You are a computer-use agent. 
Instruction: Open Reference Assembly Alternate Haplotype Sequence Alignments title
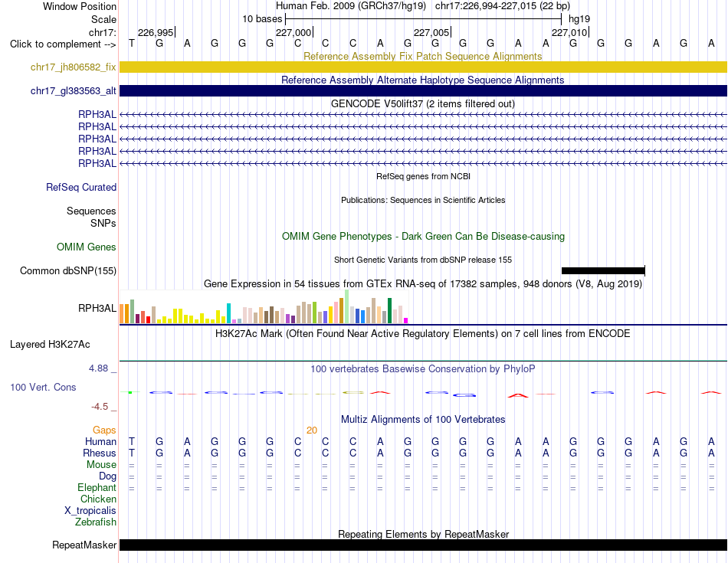pos(422,80)
